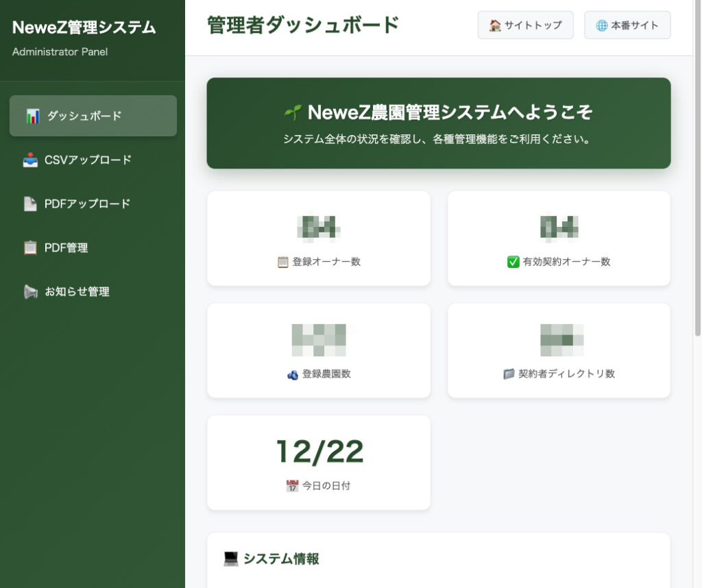Viewport: 702px width, 588px height.
Task: Click the NeweZ管理システム header title
Action: pos(82,28)
